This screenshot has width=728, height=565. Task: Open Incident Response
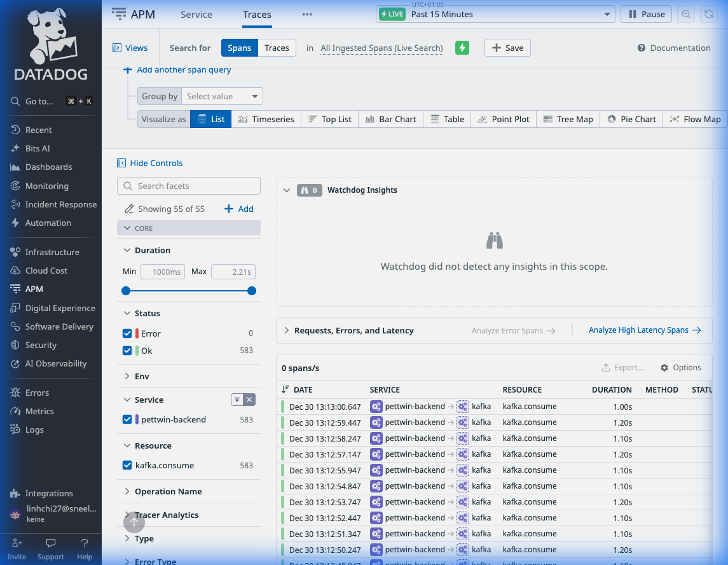pyautogui.click(x=61, y=204)
